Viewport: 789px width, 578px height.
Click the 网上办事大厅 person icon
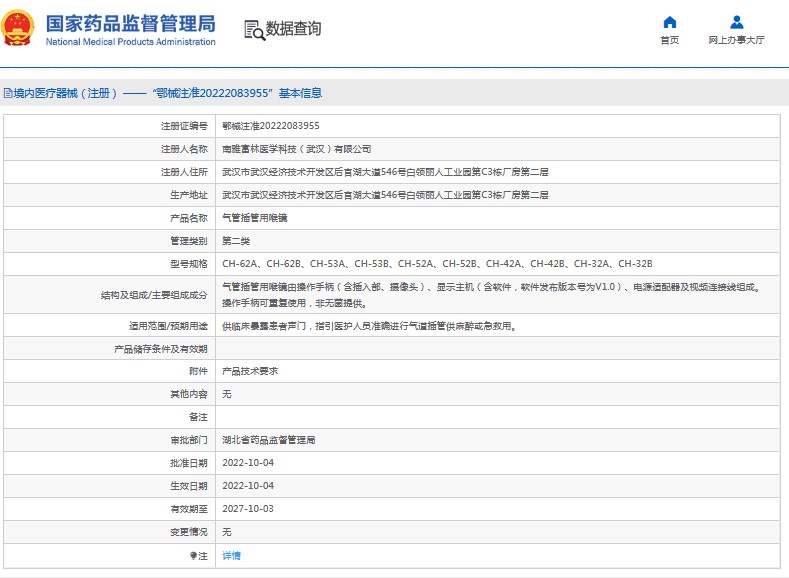[x=736, y=22]
